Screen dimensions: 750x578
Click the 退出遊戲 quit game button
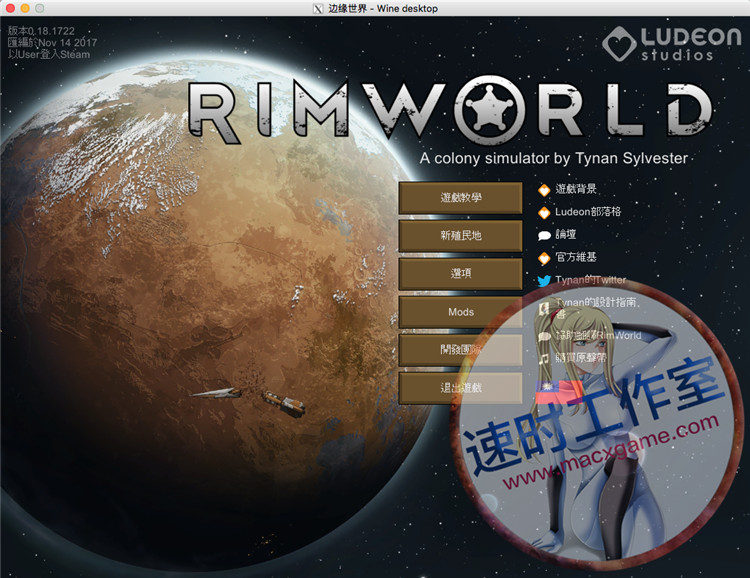coord(461,388)
